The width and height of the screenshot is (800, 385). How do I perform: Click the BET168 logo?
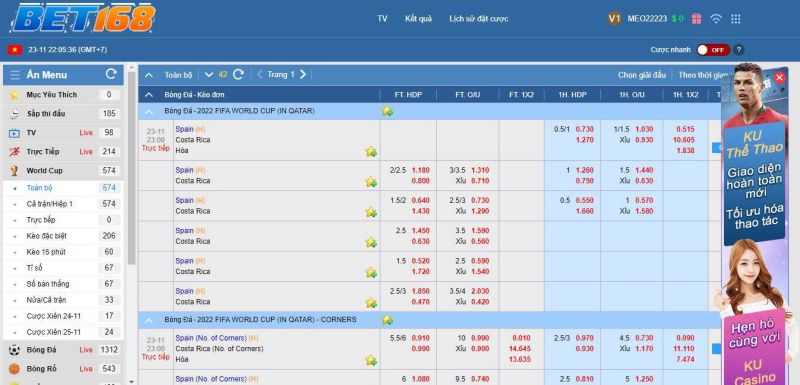pos(83,18)
